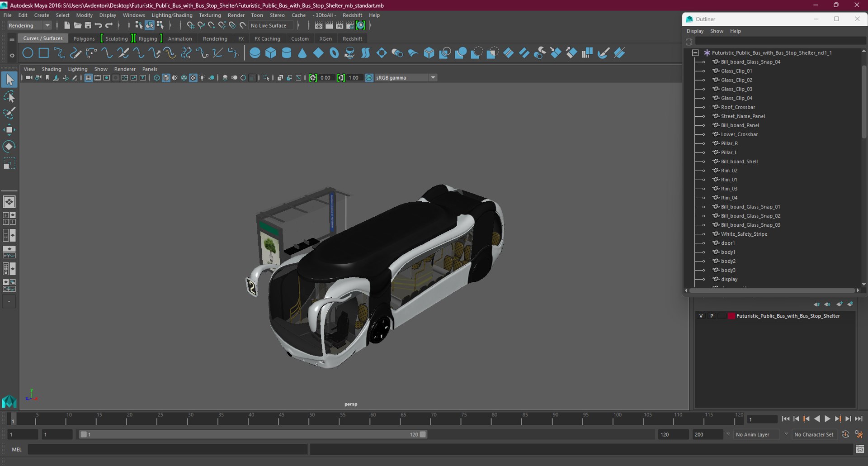The width and height of the screenshot is (868, 466).
Task: Create a NURBS cylinder from shelf
Action: click(x=287, y=53)
